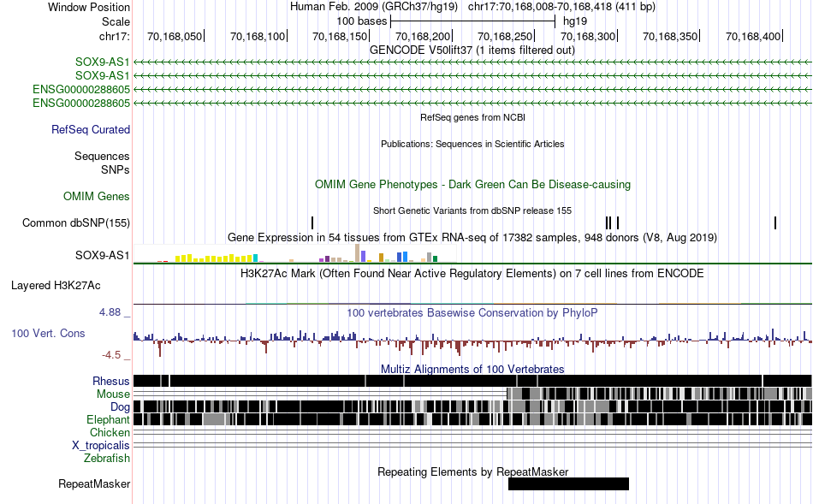Click the gray GTEx expression bar

(430, 258)
